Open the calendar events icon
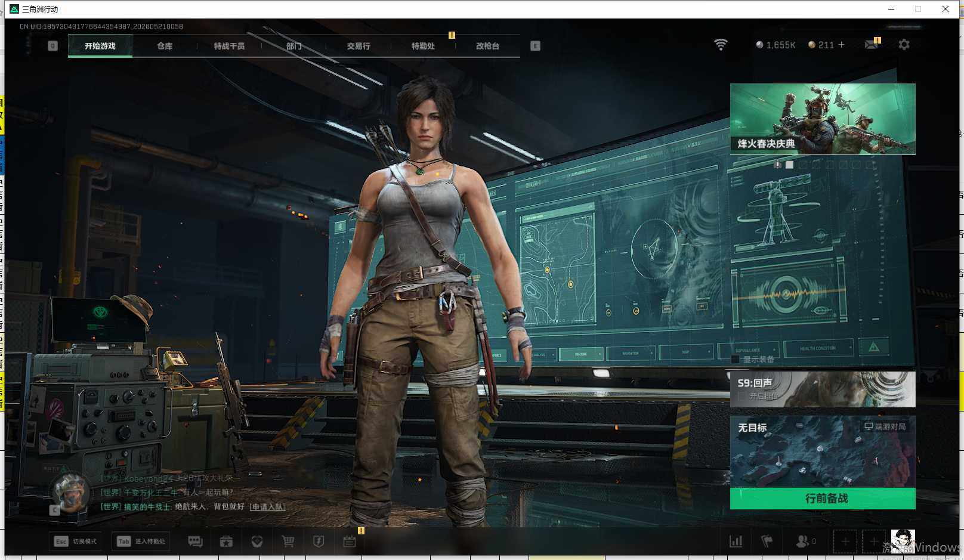Screen dimensions: 964x560 350,542
